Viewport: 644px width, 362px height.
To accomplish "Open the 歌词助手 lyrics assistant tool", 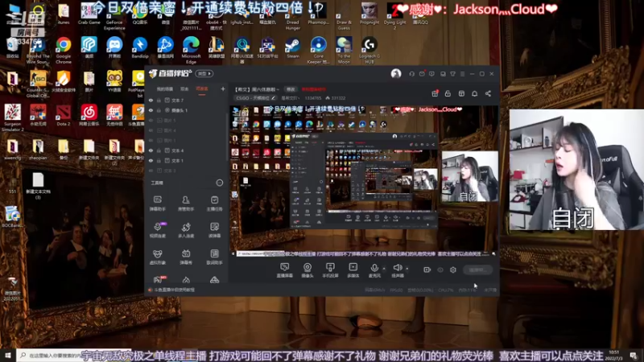I will 214,257.
